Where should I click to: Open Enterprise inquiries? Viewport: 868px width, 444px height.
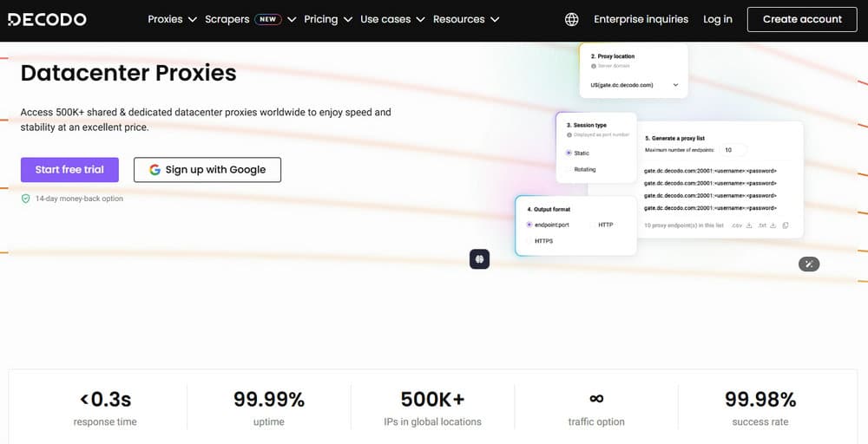[x=641, y=19]
